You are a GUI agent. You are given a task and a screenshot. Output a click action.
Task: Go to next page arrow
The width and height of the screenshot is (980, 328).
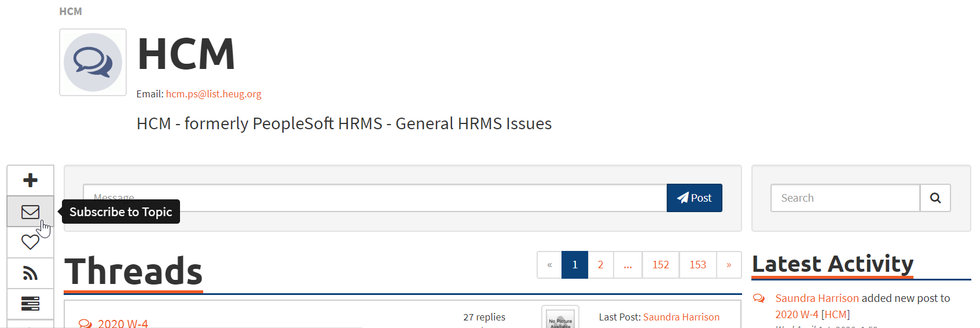pos(729,265)
